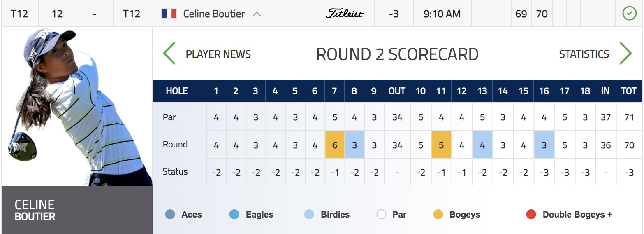Select the Eagles legend dot
644x234 pixels.
pyautogui.click(x=234, y=214)
